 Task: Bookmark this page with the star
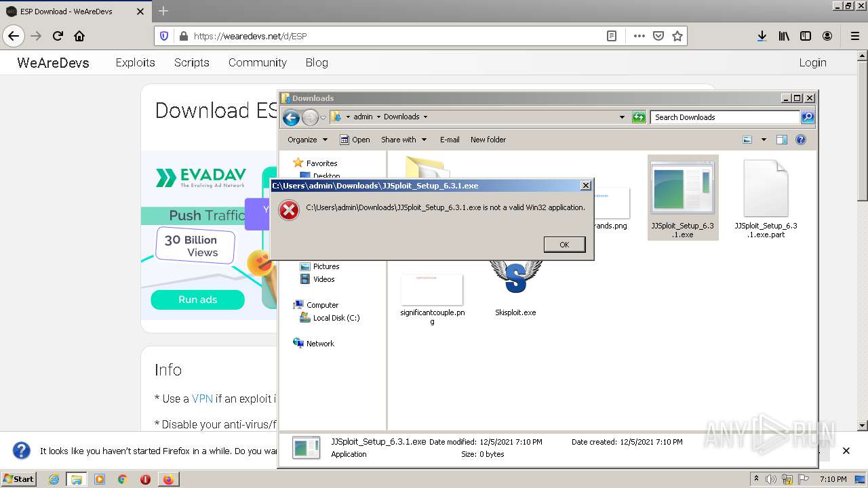(x=677, y=36)
